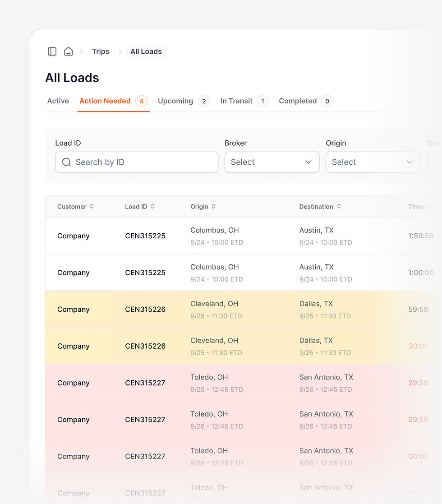Click the Upcoming count badge 2
This screenshot has width=442, height=504.
[204, 101]
